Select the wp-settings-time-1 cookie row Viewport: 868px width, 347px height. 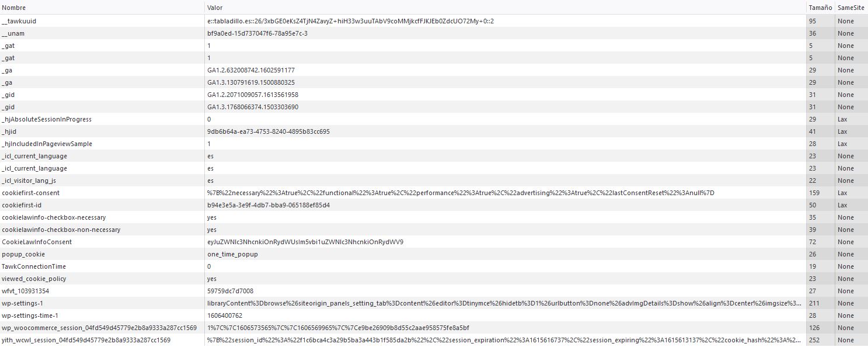[x=434, y=315]
